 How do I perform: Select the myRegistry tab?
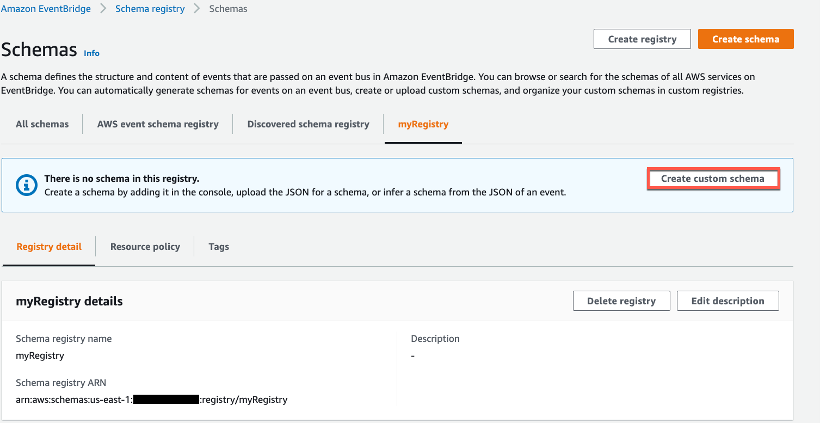point(423,124)
